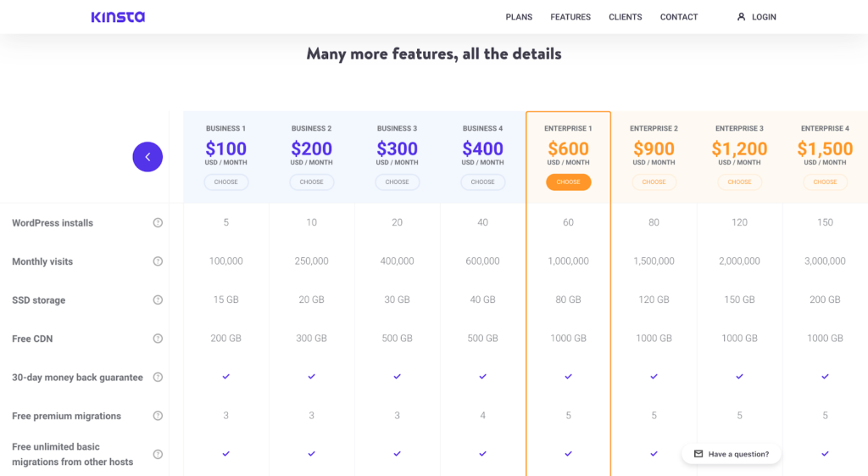Choose the Enterprise 1 $600 plan
This screenshot has width=868, height=476.
(568, 182)
